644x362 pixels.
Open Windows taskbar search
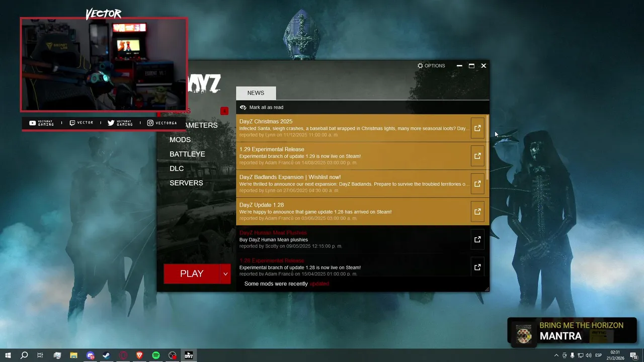tap(24, 355)
